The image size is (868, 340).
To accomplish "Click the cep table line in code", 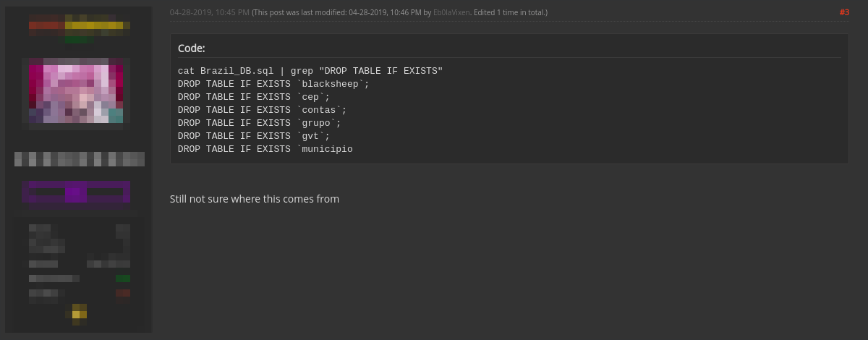I will point(254,97).
